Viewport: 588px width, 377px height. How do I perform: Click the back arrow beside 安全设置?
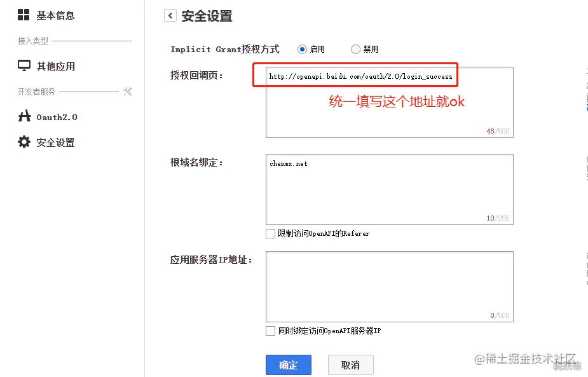point(170,15)
